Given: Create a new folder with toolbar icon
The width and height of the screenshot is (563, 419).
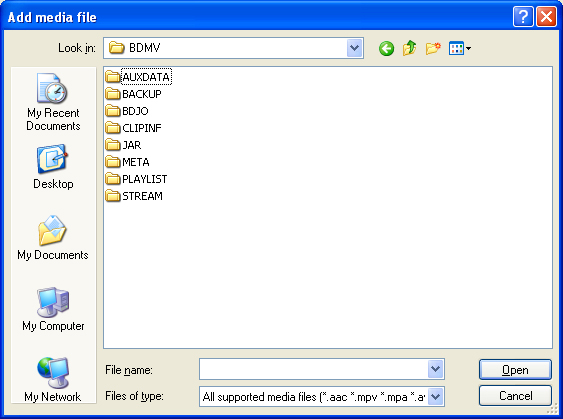Looking at the screenshot, I should click(x=433, y=48).
